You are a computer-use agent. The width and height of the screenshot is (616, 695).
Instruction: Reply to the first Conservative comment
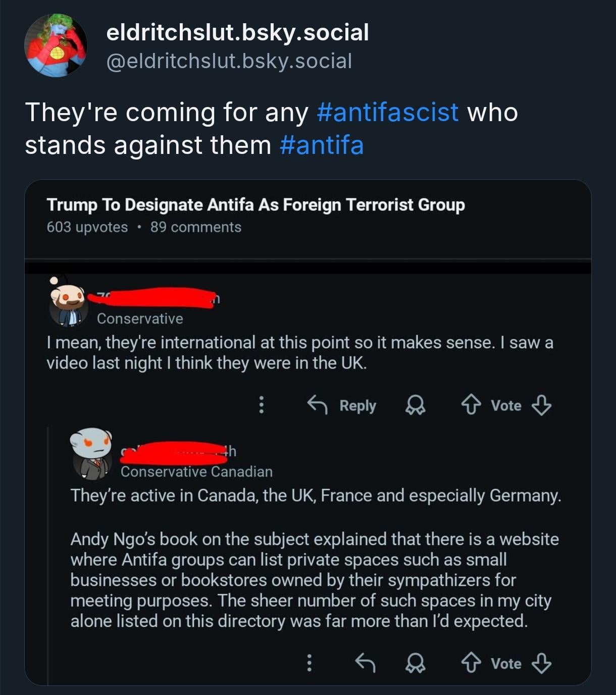357,405
